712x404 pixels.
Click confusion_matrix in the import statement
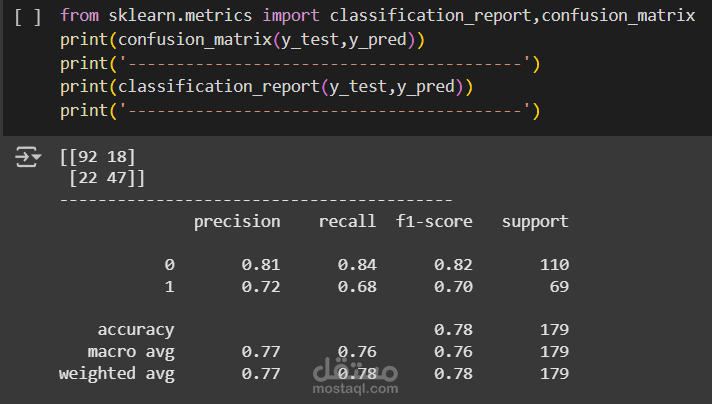(x=618, y=16)
